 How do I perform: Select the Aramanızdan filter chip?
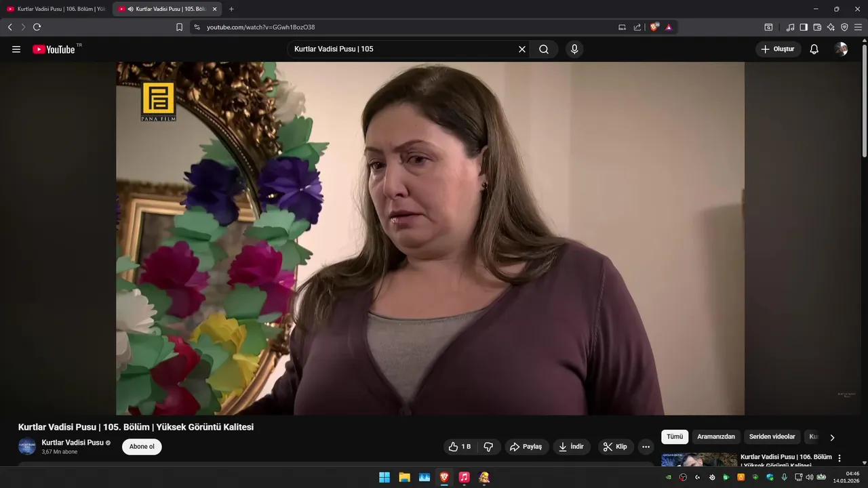pos(716,437)
